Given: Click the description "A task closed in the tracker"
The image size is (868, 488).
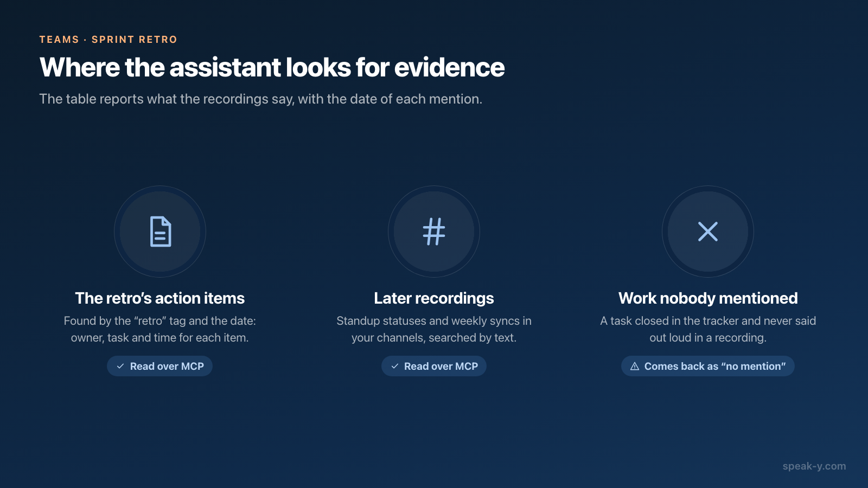Looking at the screenshot, I should click(x=708, y=329).
